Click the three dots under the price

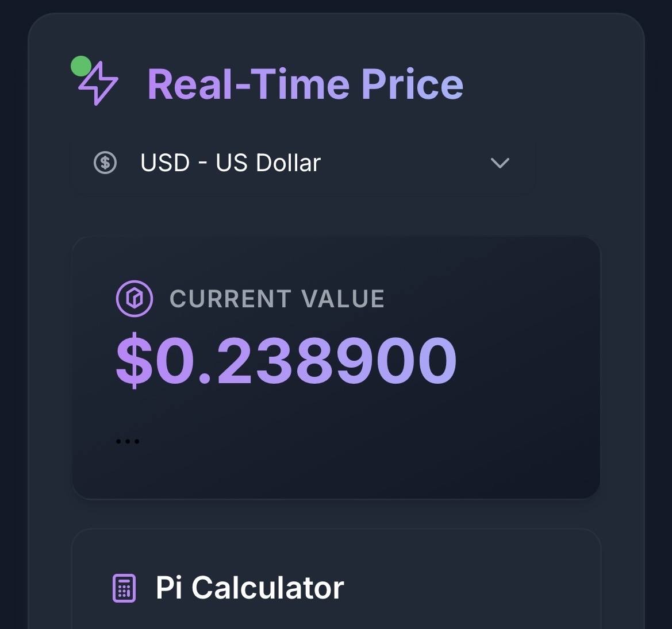coord(128,442)
